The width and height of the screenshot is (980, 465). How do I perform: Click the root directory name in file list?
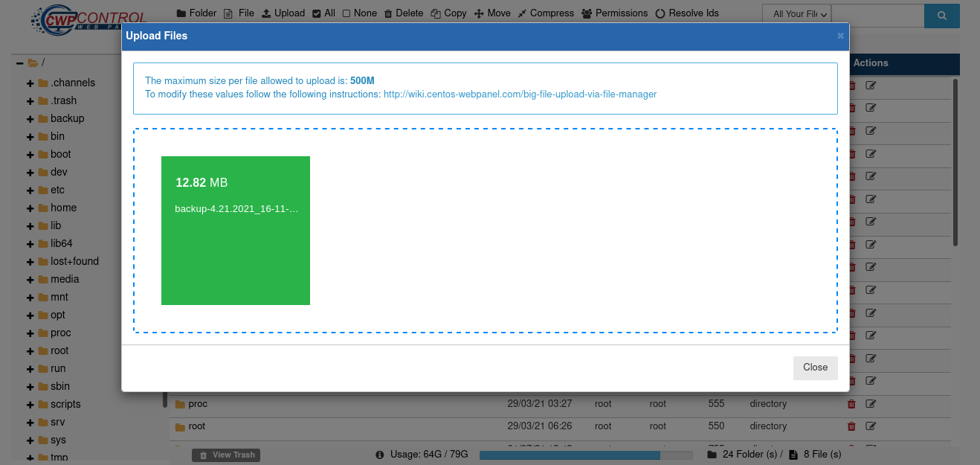coord(197,426)
